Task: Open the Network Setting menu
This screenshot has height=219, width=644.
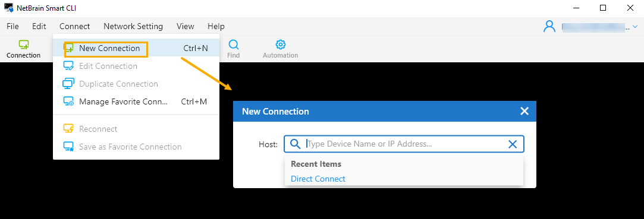Action: coord(133,26)
